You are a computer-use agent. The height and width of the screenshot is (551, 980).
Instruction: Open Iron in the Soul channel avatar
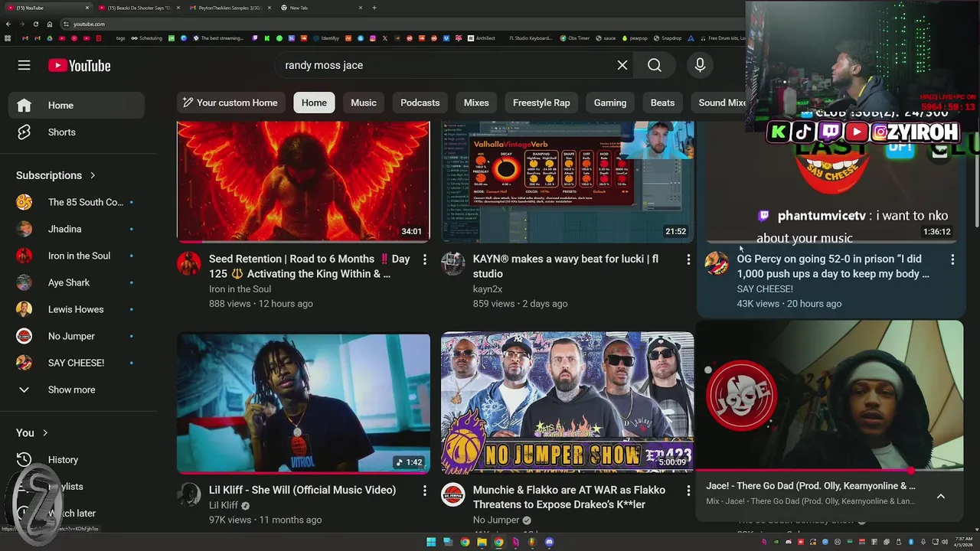click(189, 264)
